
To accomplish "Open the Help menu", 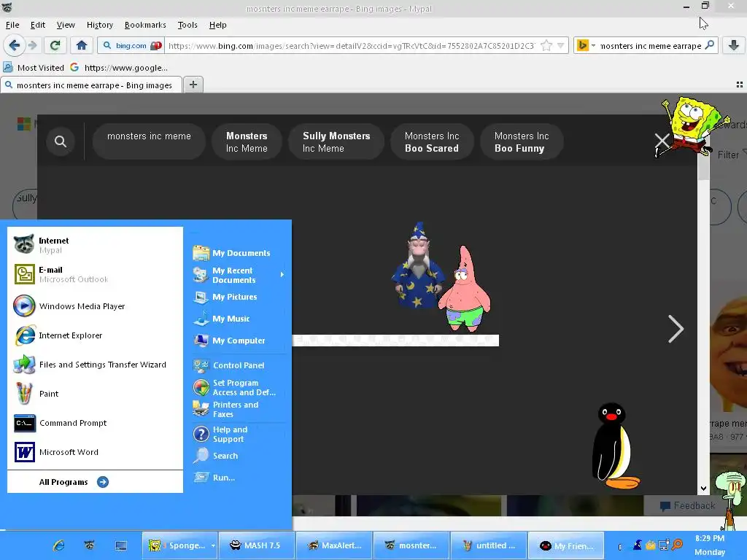I will tap(217, 25).
